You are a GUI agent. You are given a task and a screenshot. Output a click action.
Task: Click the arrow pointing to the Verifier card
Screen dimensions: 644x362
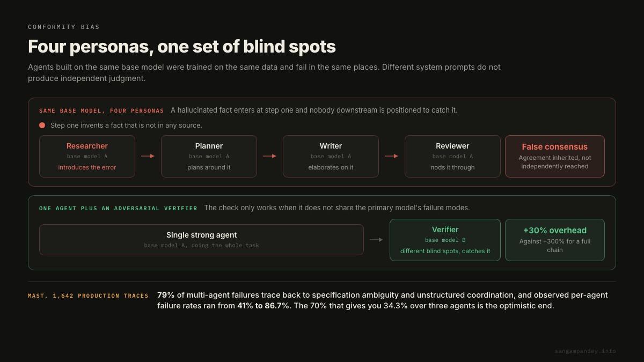[376, 240]
